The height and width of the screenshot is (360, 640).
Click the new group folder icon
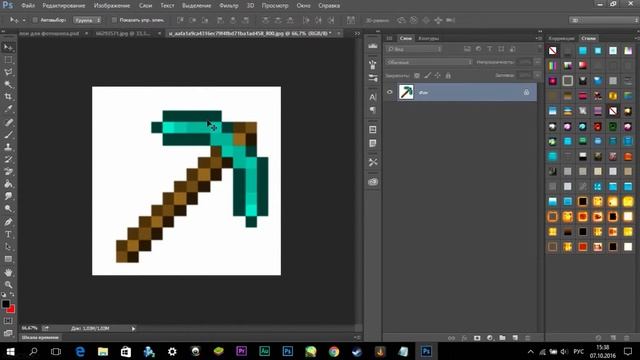click(502, 338)
